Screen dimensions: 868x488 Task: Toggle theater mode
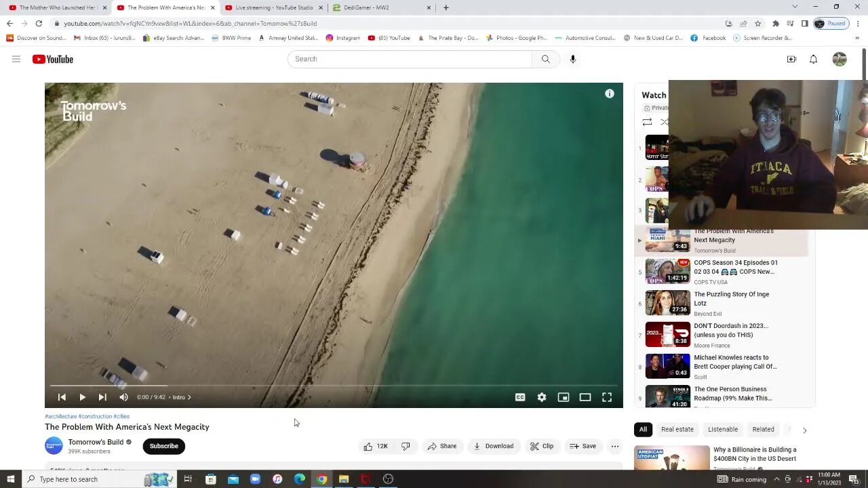pos(585,397)
